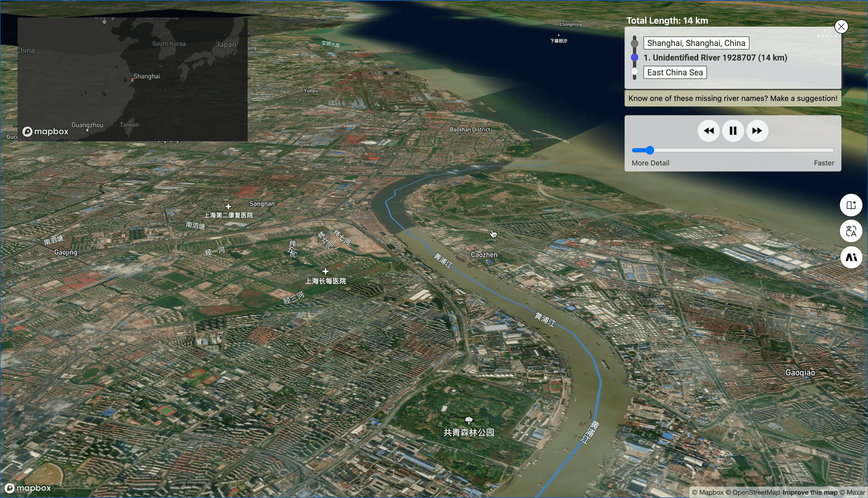Click the detail-to-faster speed slider handle

click(x=650, y=150)
